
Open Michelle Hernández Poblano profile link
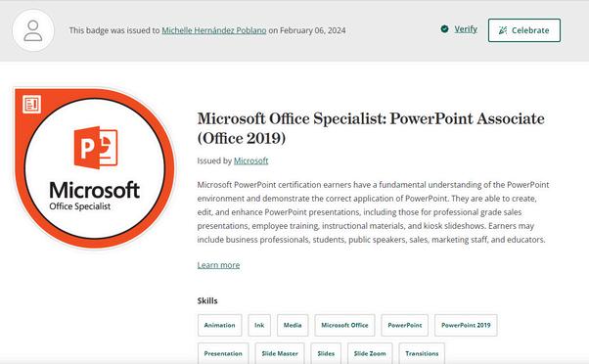click(214, 30)
